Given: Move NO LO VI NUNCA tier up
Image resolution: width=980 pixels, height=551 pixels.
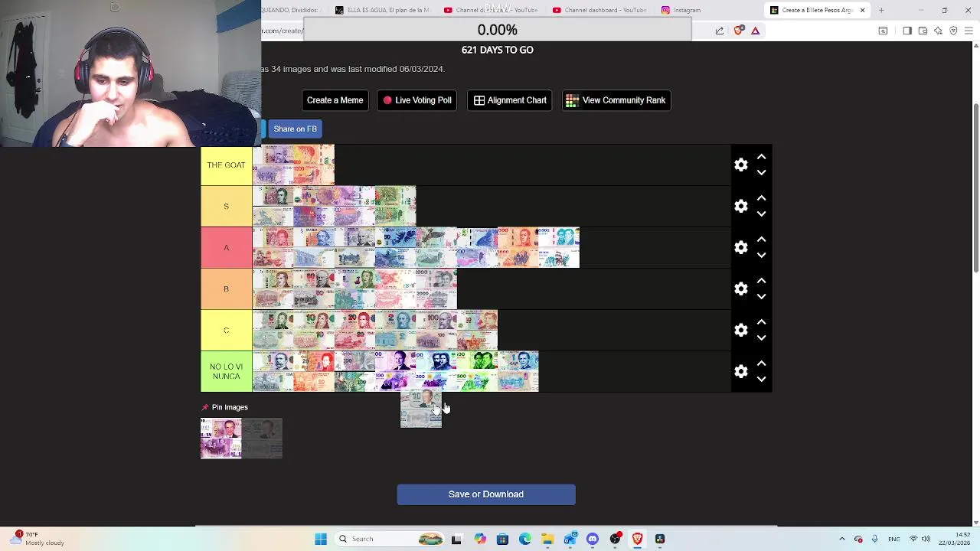Looking at the screenshot, I should (x=761, y=363).
